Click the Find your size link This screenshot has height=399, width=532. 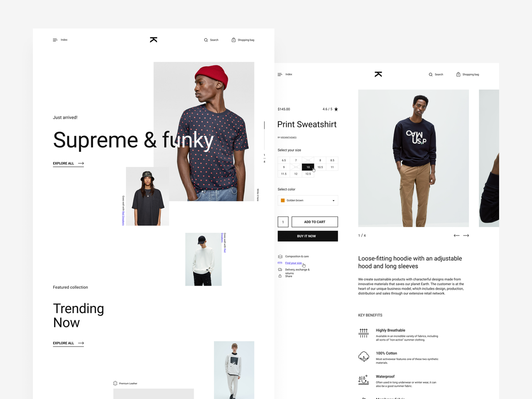click(x=293, y=263)
